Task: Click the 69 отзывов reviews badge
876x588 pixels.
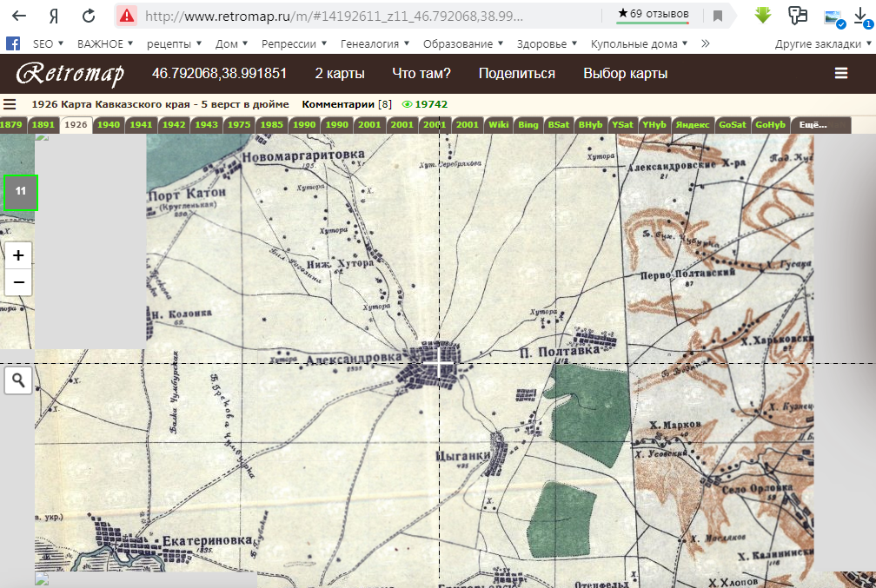Action: [654, 15]
